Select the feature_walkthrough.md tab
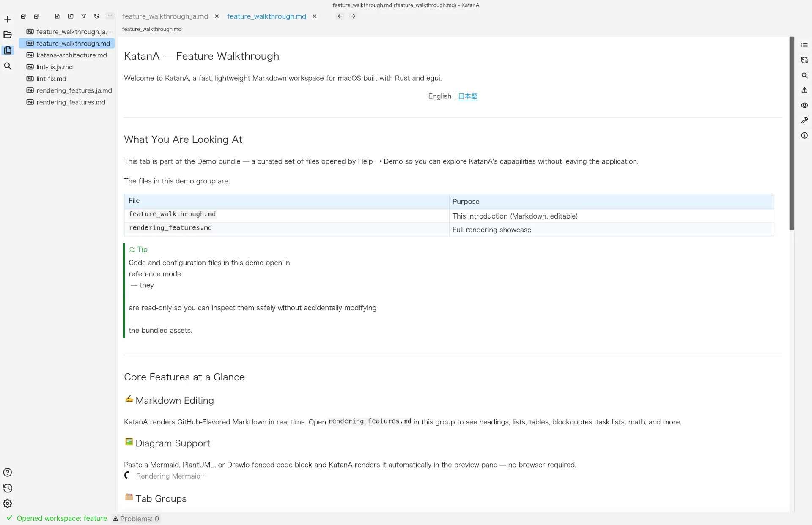 (x=266, y=16)
